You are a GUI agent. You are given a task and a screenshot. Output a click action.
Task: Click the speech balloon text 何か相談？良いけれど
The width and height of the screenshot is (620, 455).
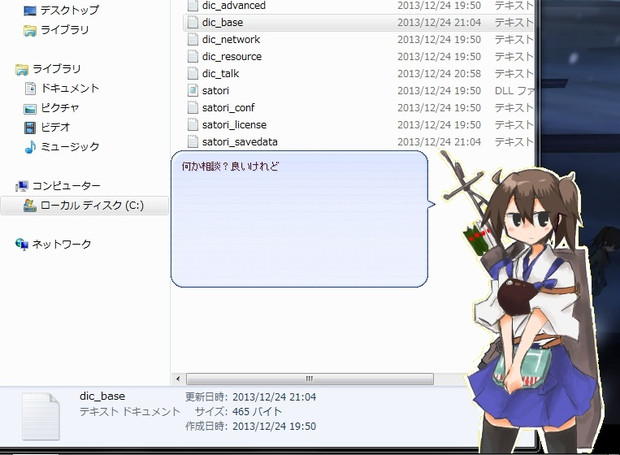click(x=230, y=166)
